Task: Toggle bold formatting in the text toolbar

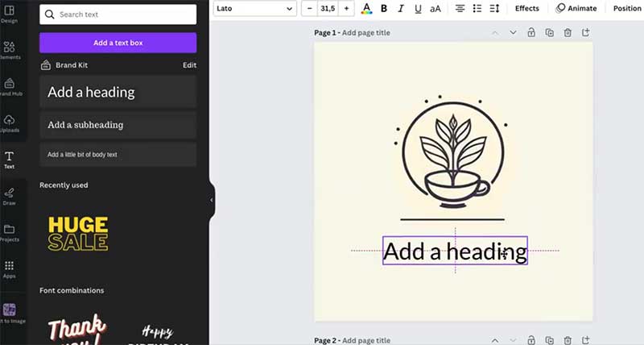Action: (x=384, y=9)
